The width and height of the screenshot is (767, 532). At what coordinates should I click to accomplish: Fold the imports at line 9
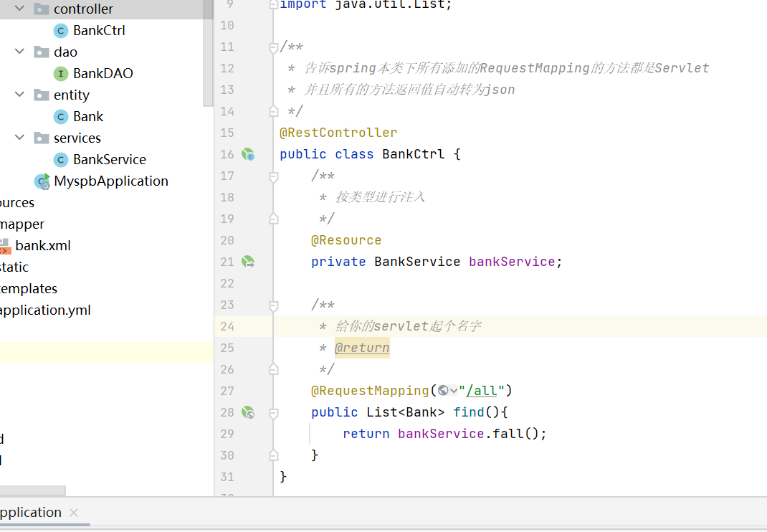pyautogui.click(x=274, y=5)
